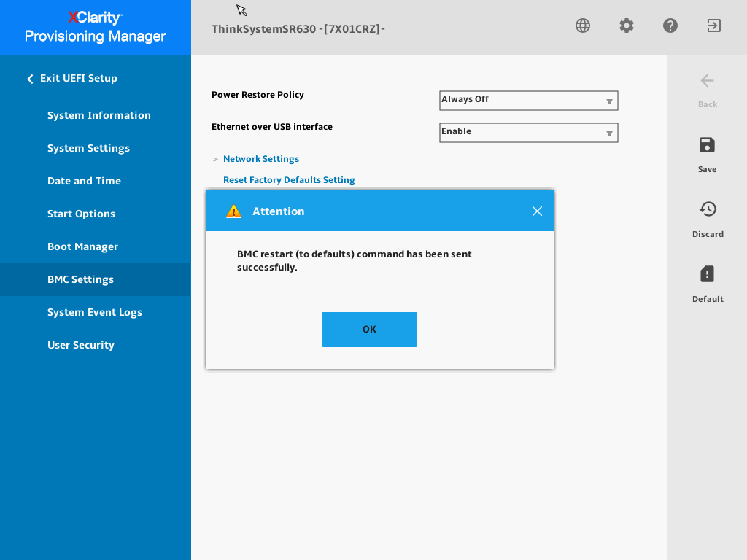Open the language globe icon
The image size is (747, 560).
pos(583,26)
